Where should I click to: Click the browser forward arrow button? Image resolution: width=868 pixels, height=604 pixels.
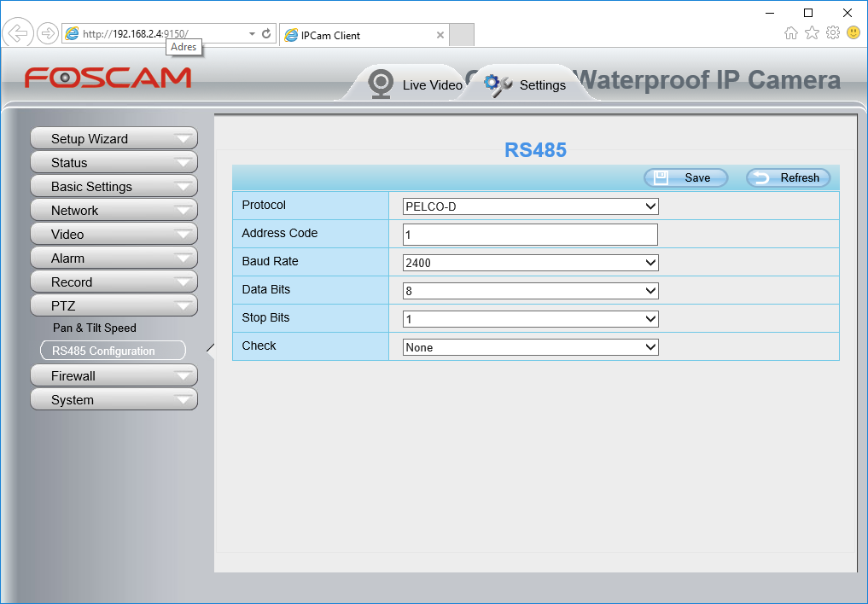tap(48, 33)
